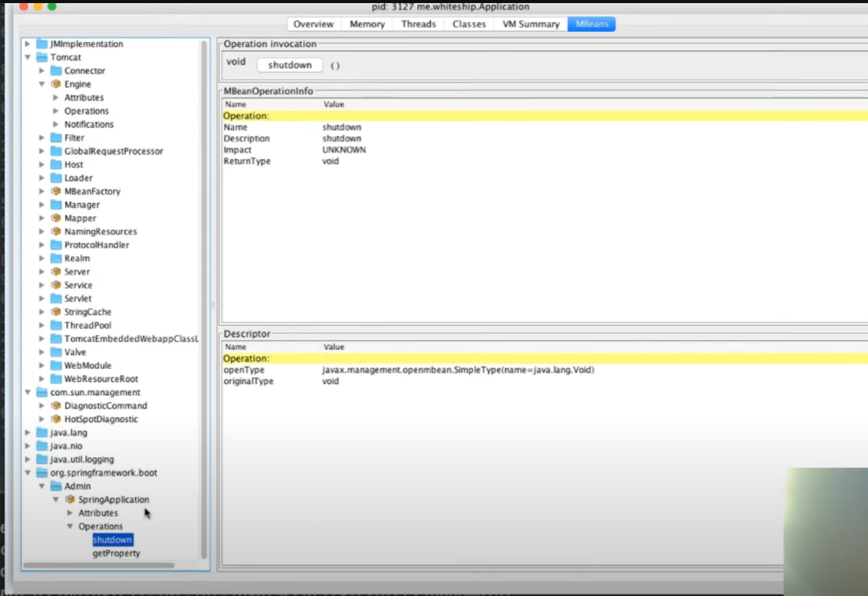
Task: Click the Server bean icon
Action: 56,272
